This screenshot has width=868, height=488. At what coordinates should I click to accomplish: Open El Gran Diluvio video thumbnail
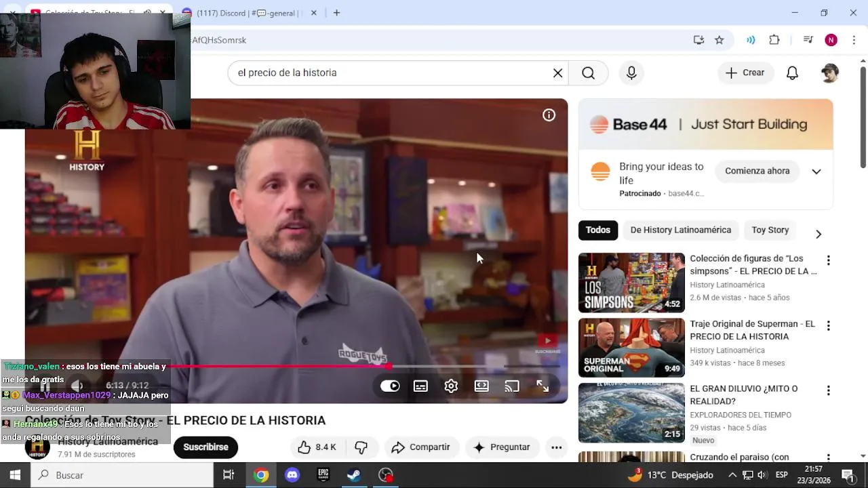pos(631,413)
